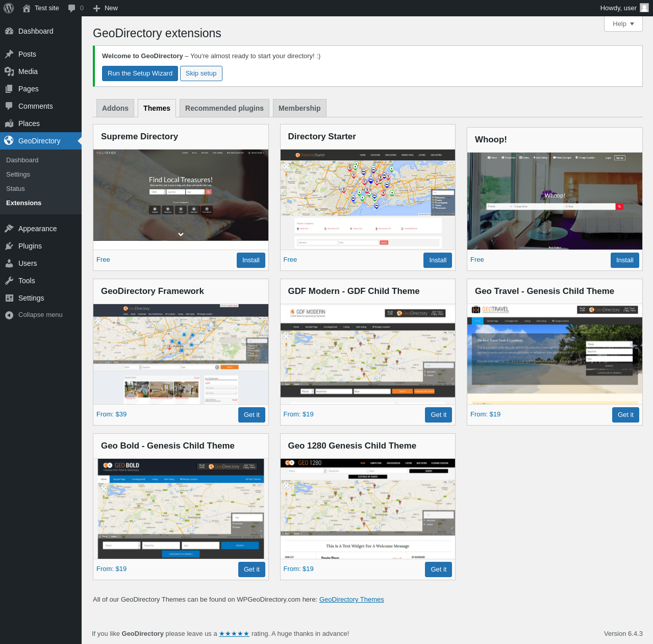Open the GDF Modern preview image
The height and width of the screenshot is (644, 653).
tap(368, 354)
